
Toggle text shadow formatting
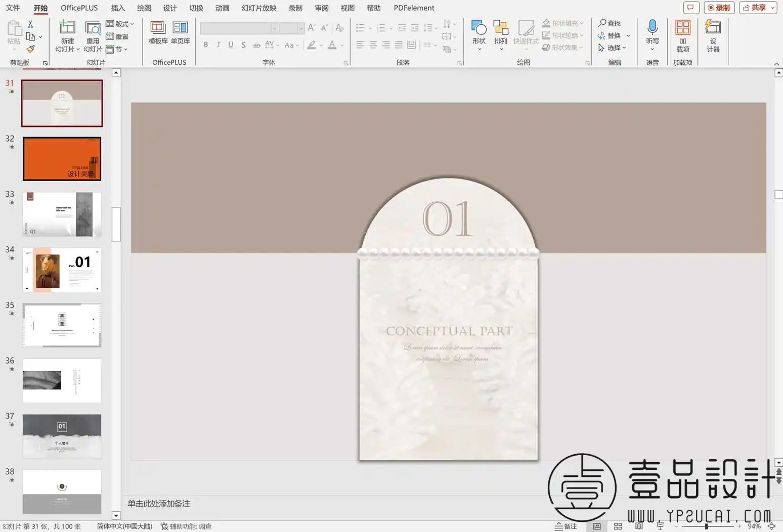243,45
